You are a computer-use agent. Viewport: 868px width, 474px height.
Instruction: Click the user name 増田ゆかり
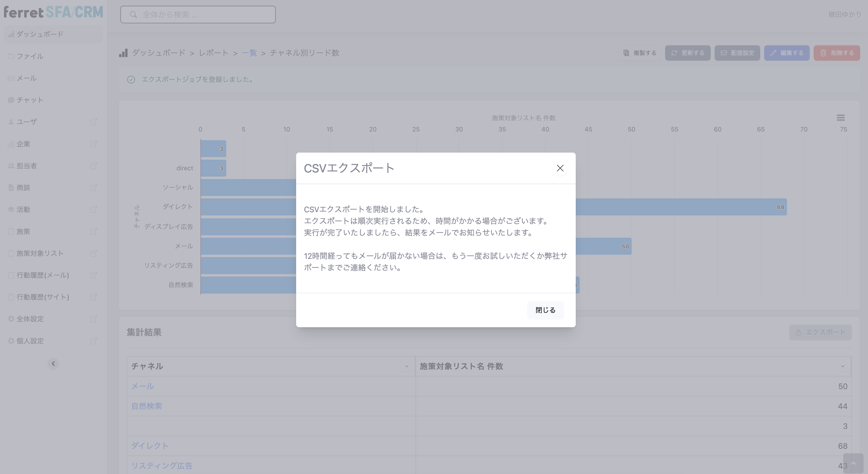844,15
